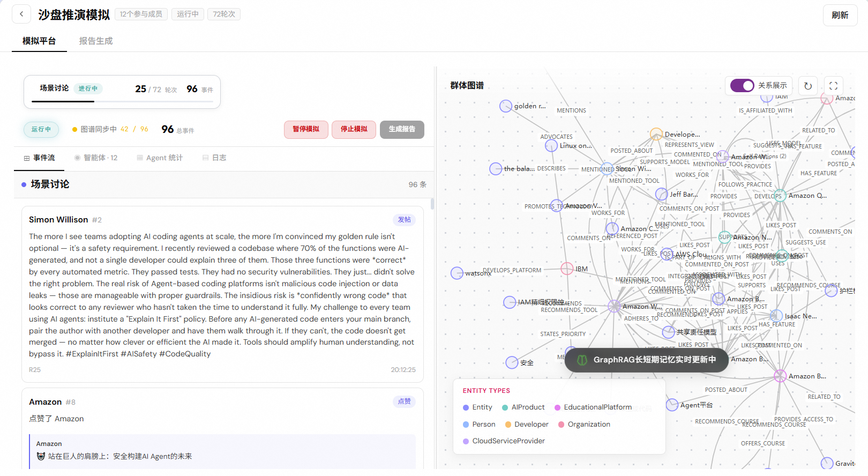Click the 'CloudServiceProvider' legend label

pos(508,441)
